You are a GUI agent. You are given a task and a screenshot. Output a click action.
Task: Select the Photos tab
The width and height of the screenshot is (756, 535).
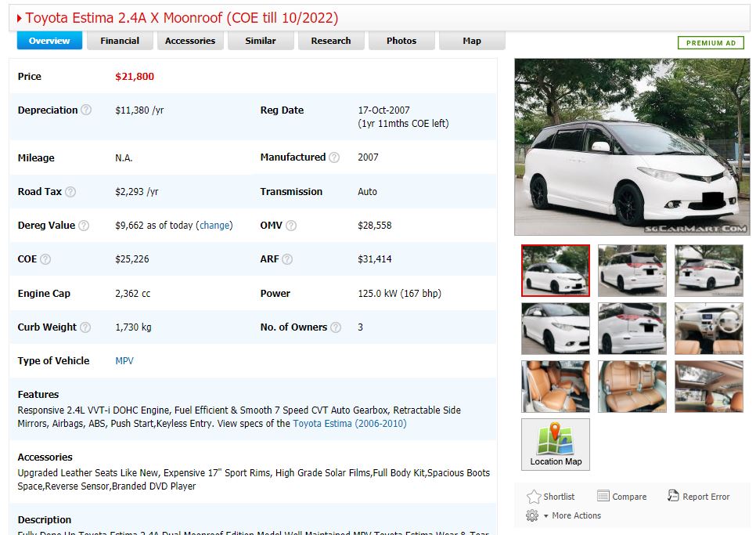point(401,41)
